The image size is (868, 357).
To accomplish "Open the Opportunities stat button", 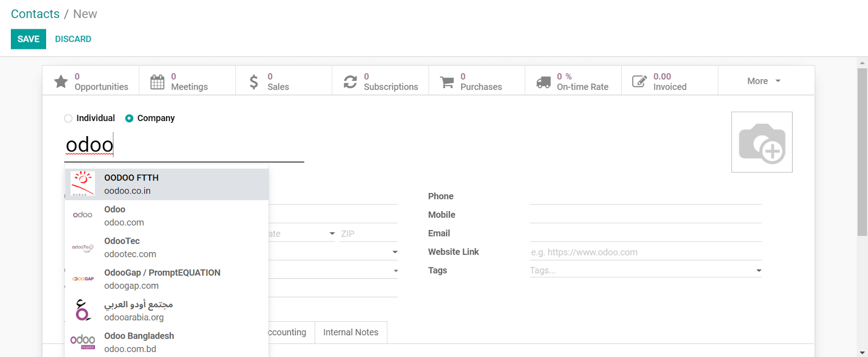I will 91,81.
